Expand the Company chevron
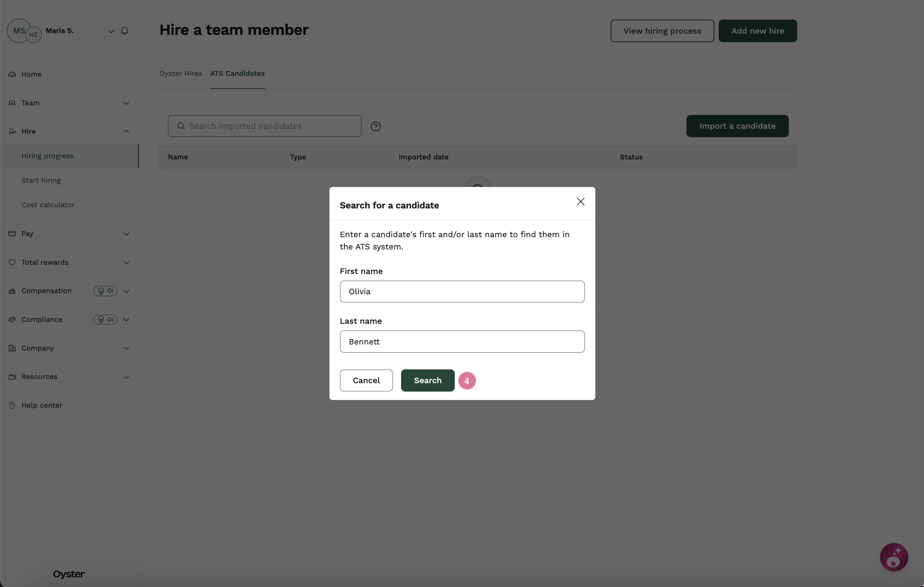The width and height of the screenshot is (924, 587). (x=126, y=348)
